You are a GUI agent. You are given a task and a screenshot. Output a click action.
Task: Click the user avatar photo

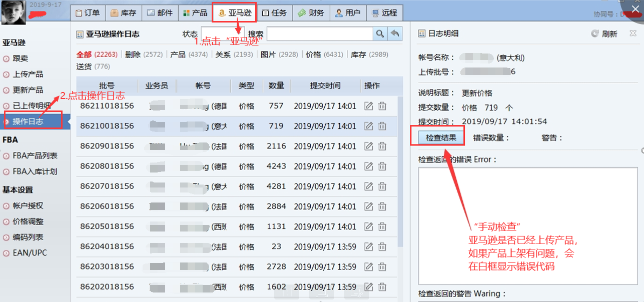coord(13,12)
